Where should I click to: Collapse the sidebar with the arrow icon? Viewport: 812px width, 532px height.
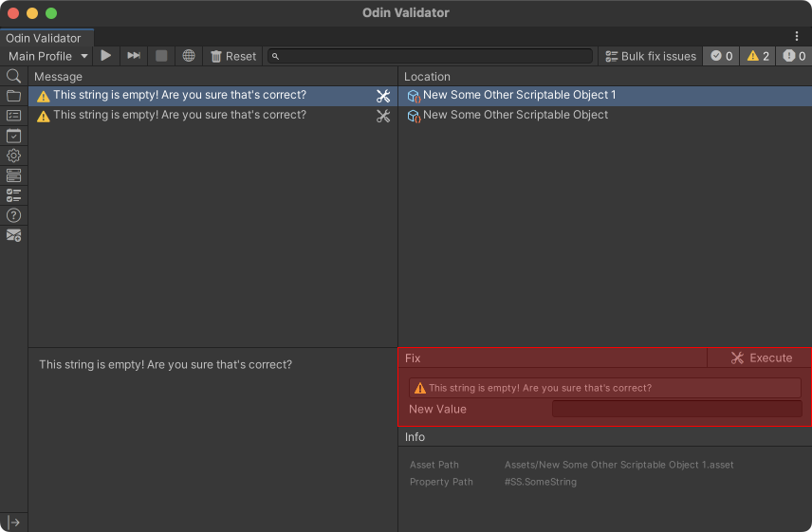[x=13, y=523]
